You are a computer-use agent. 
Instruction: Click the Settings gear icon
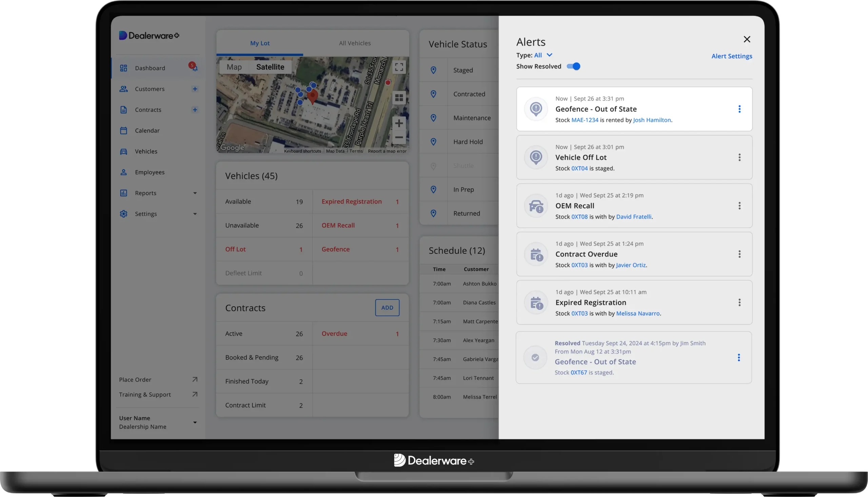[124, 214]
